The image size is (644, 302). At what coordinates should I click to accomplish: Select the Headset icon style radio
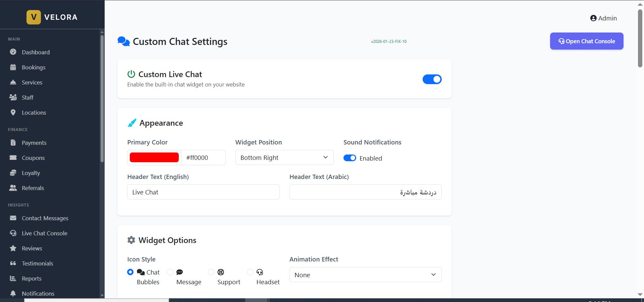click(x=250, y=272)
